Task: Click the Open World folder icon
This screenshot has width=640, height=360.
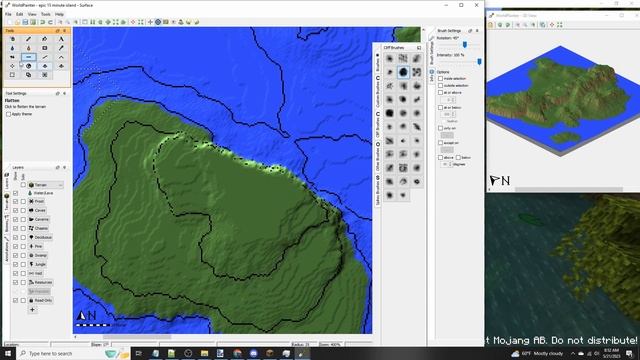Action: pos(18,22)
